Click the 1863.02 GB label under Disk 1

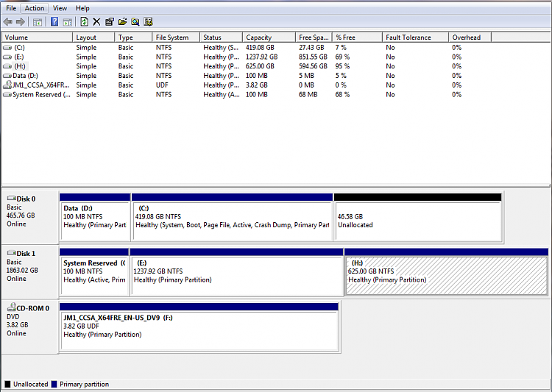click(22, 270)
